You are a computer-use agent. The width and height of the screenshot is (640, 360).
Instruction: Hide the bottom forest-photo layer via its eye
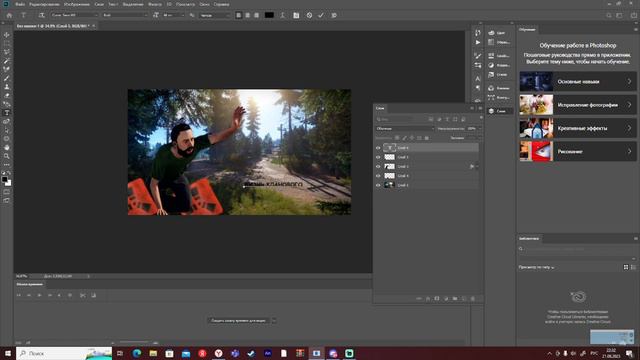click(378, 185)
